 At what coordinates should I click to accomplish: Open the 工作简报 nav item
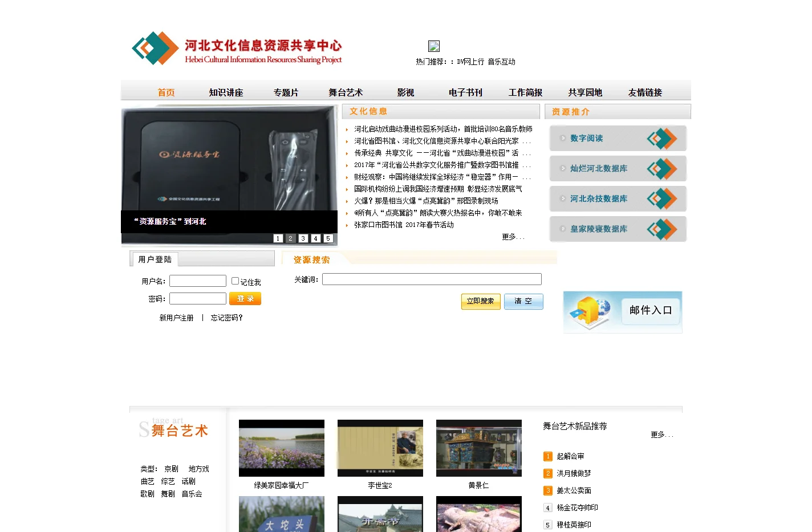(x=525, y=92)
